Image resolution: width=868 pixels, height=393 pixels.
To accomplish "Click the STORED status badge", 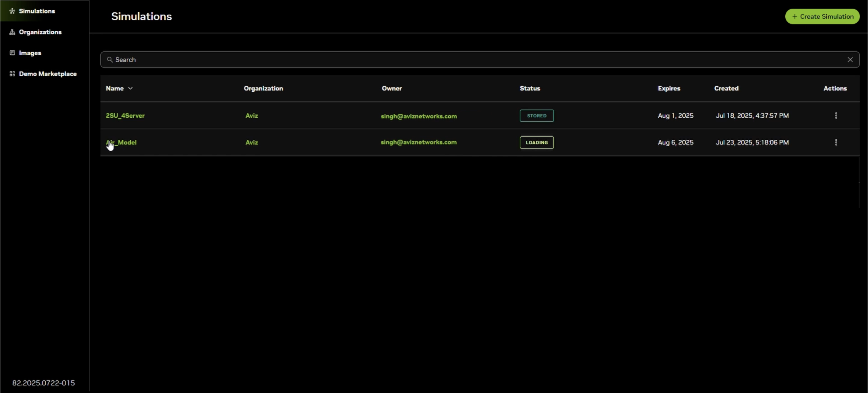I will [x=536, y=116].
